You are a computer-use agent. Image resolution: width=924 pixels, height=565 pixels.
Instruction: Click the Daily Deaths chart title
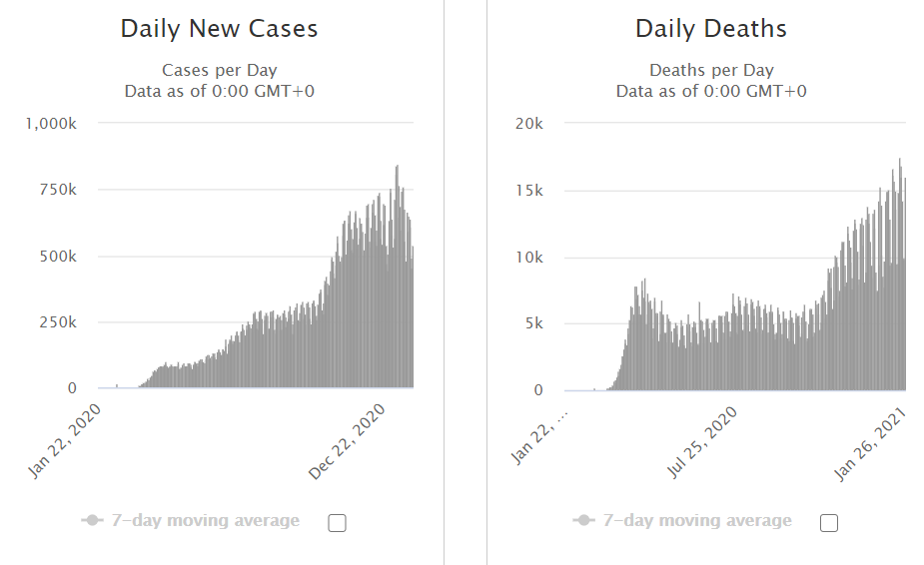pos(710,29)
